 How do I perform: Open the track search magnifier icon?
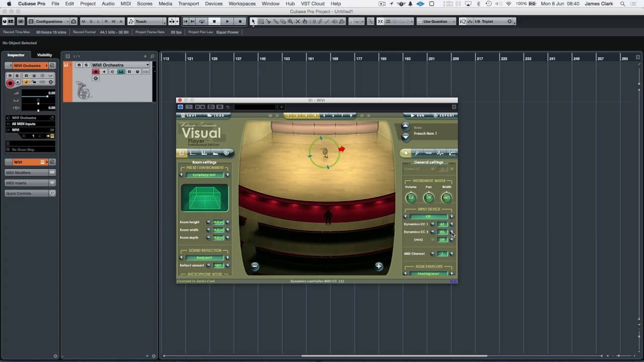click(x=152, y=56)
